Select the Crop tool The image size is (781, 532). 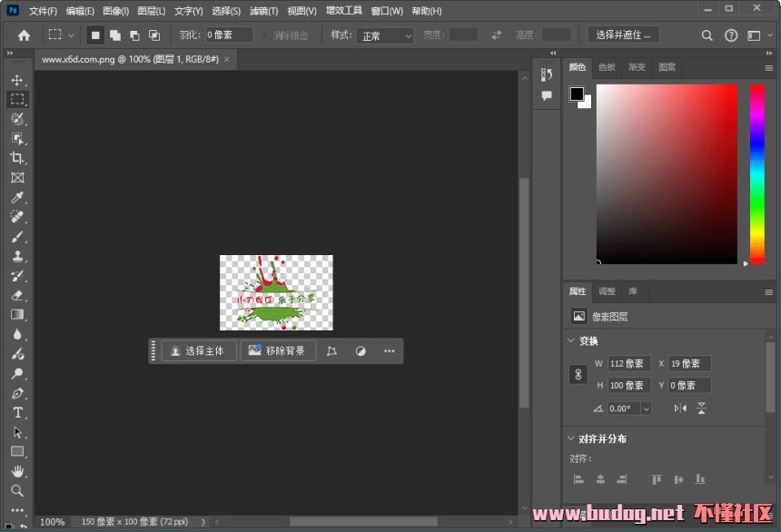point(17,158)
